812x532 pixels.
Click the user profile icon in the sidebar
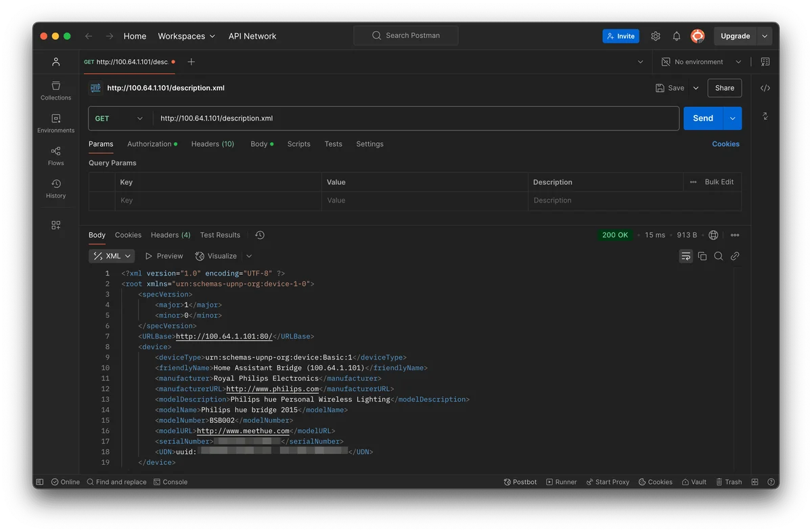(55, 62)
